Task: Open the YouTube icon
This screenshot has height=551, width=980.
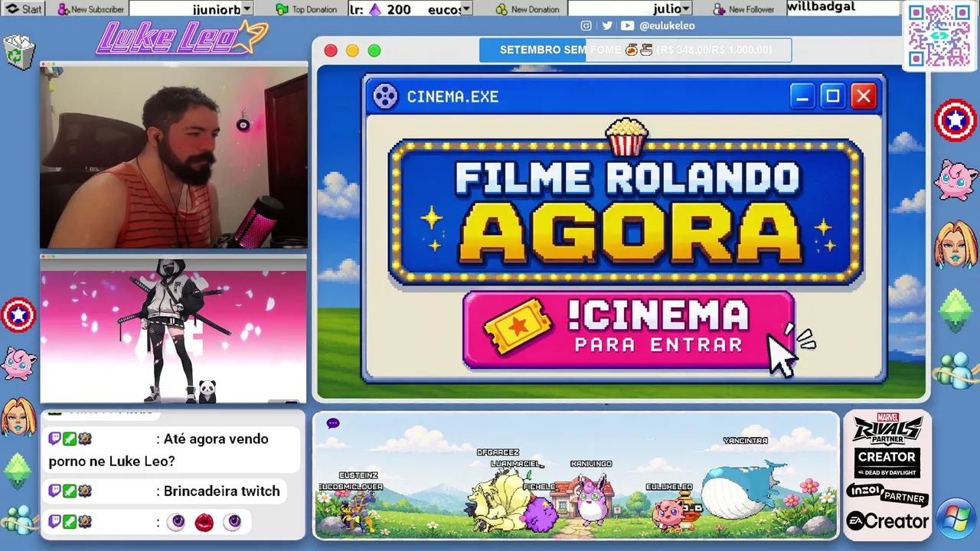Action: coord(627,25)
